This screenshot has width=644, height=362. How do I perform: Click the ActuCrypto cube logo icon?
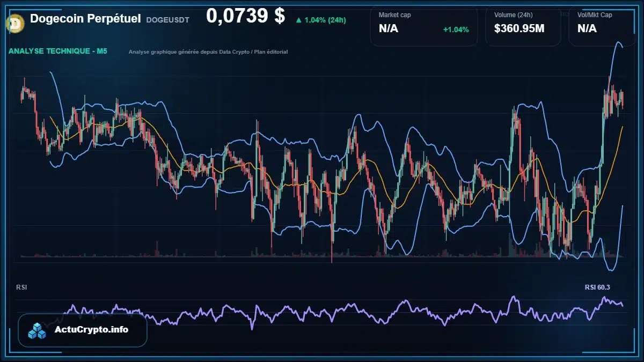coord(38,330)
